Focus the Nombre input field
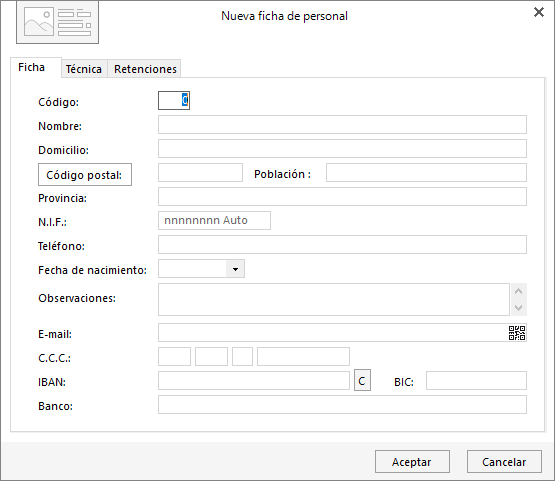 [342, 125]
